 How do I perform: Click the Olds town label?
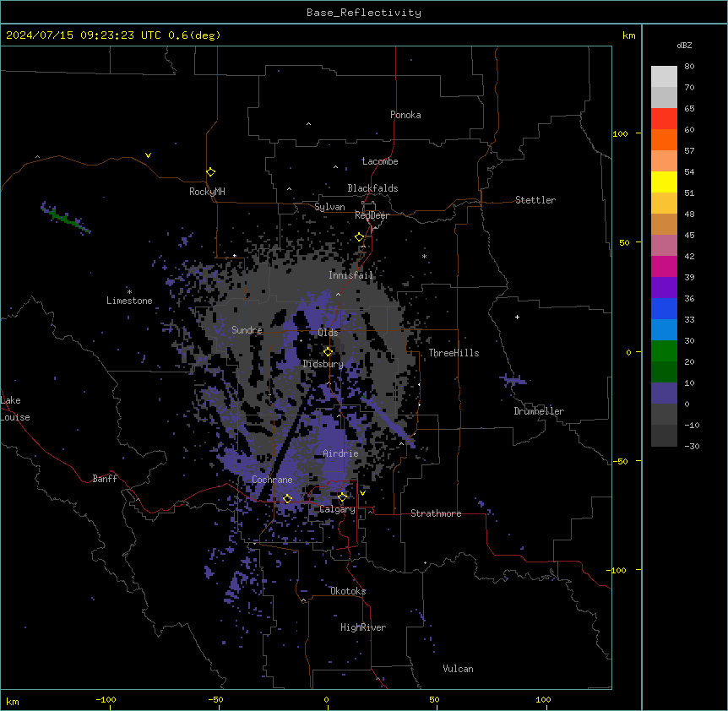coord(329,333)
